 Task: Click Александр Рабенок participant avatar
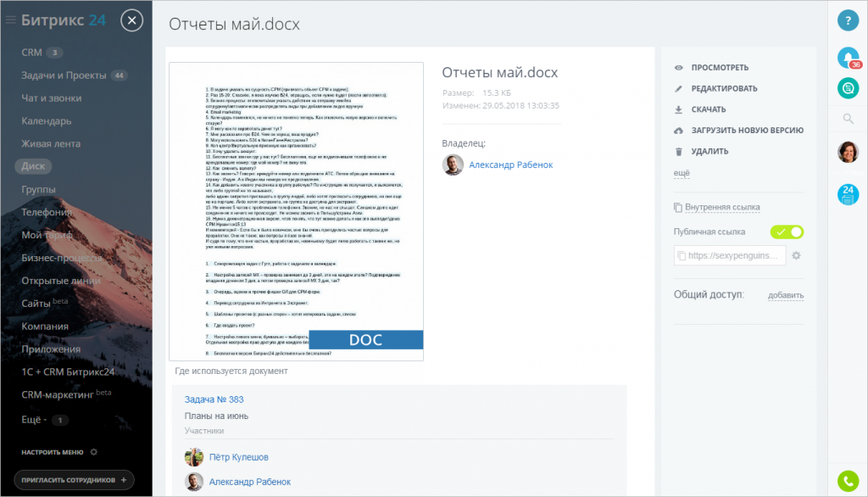click(x=194, y=482)
